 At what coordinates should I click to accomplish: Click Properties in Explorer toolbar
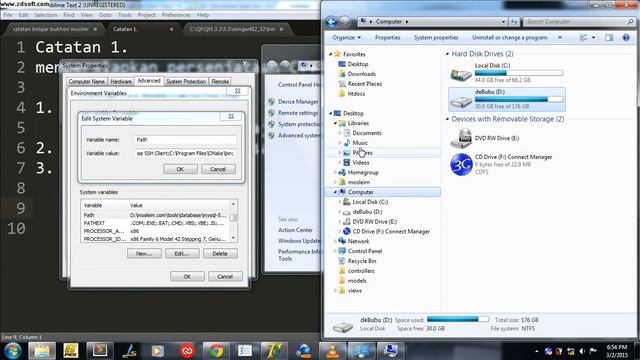pyautogui.click(x=387, y=38)
